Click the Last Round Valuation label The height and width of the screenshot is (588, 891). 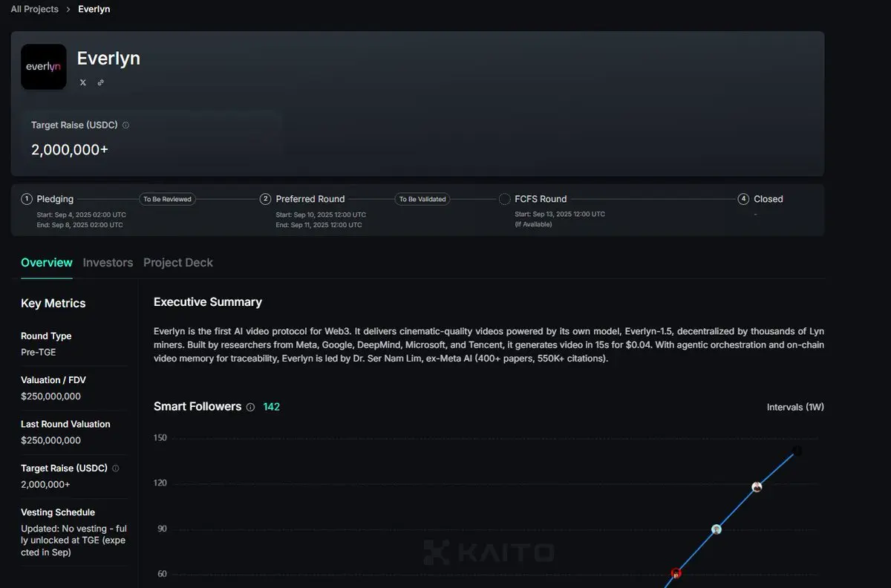click(65, 424)
